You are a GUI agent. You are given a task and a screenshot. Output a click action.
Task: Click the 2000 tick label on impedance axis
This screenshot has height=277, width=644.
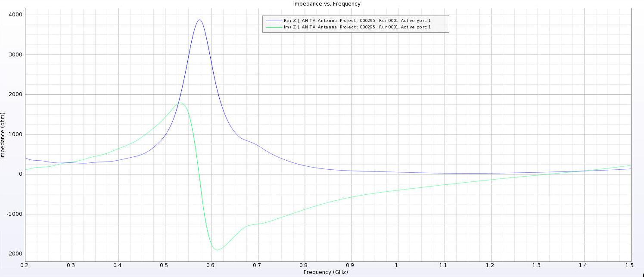click(16, 95)
